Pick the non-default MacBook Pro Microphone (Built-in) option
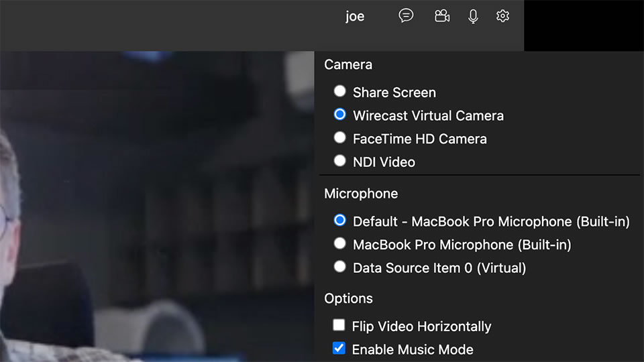Viewport: 644px width, 362px height. (339, 243)
